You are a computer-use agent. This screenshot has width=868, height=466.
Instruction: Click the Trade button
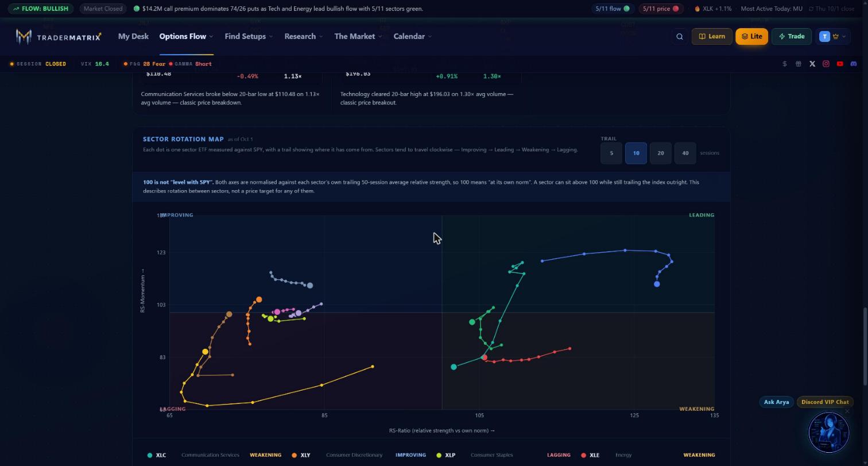click(791, 36)
